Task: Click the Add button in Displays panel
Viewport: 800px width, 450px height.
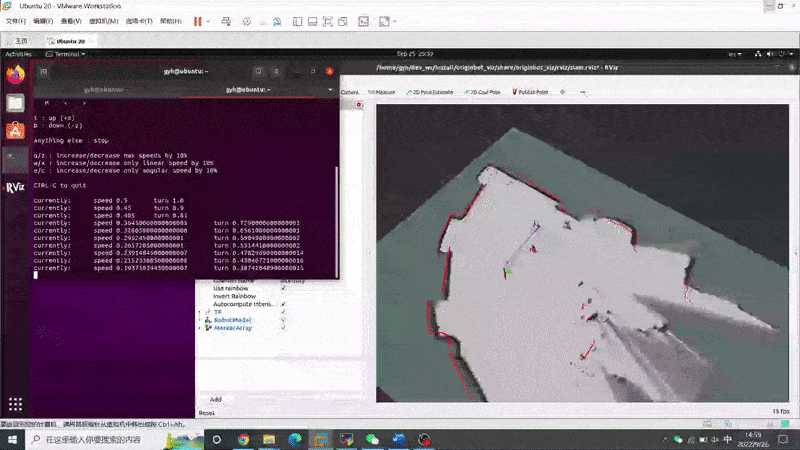Action: pos(215,398)
